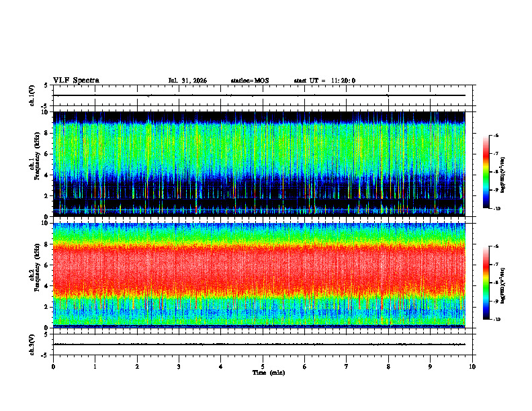532x411 pixels.
Task: Click time axis tick label "10" at right end
Action: (x=472, y=367)
